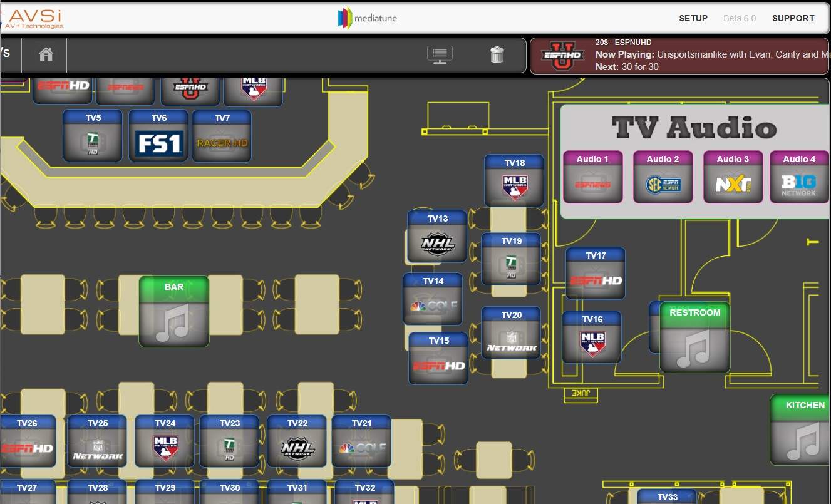This screenshot has width=831, height=504.
Task: Select Audio 3 NXT tile
Action: tap(733, 177)
